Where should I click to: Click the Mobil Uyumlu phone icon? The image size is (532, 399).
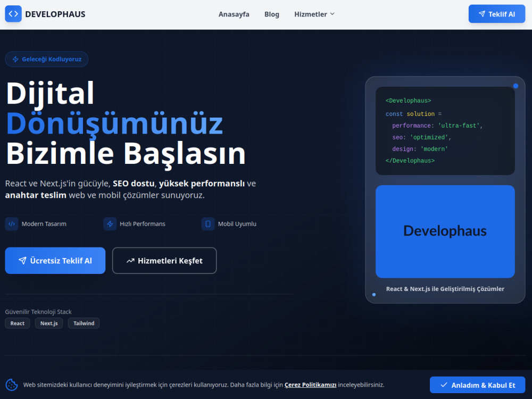[208, 224]
